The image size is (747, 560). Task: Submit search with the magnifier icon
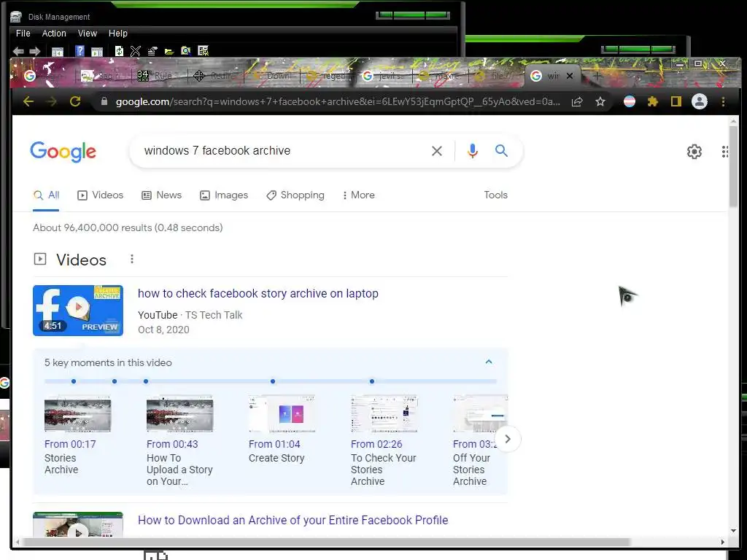501,151
